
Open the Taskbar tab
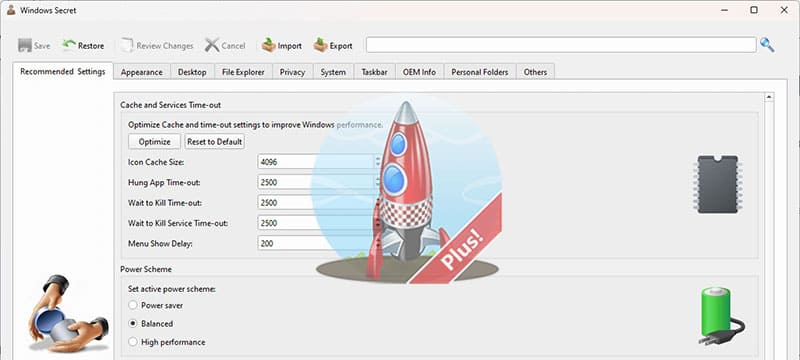[x=374, y=72]
